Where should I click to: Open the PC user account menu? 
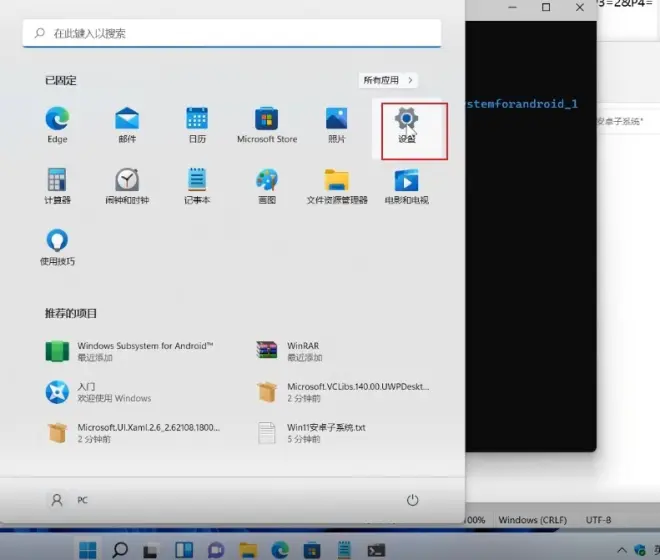68,500
